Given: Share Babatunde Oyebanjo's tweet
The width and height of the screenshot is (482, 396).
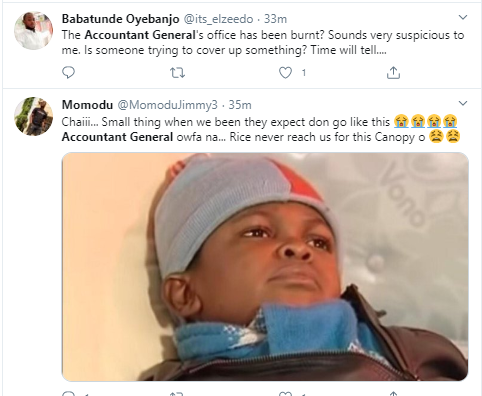Looking at the screenshot, I should pos(393,73).
